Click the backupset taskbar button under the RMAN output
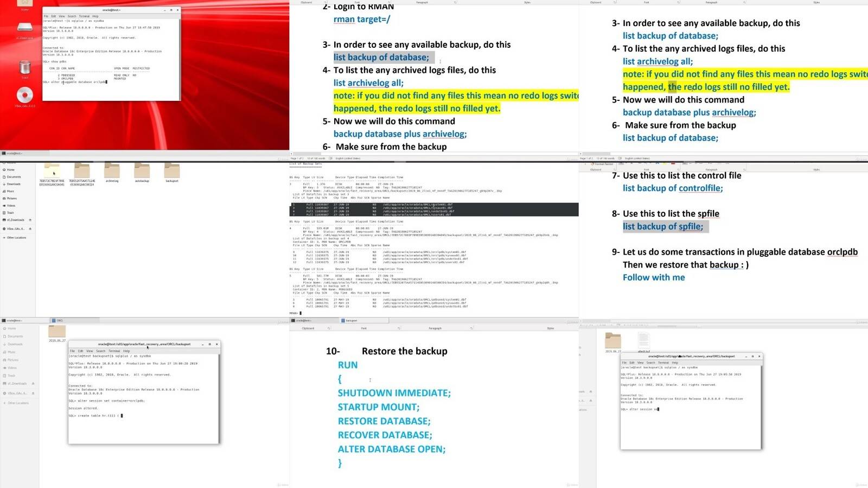Screen dimensions: 868x488 (364, 321)
